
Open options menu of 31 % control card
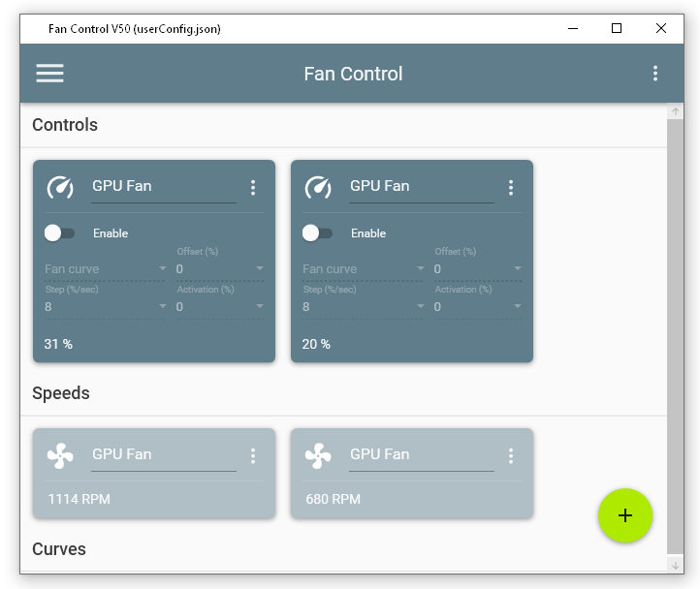point(253,187)
